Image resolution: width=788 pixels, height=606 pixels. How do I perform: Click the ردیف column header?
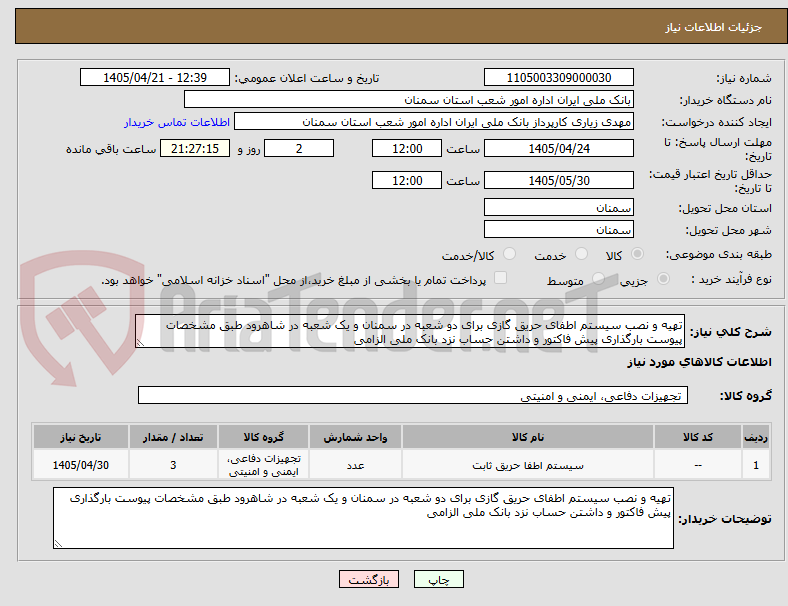pos(756,437)
